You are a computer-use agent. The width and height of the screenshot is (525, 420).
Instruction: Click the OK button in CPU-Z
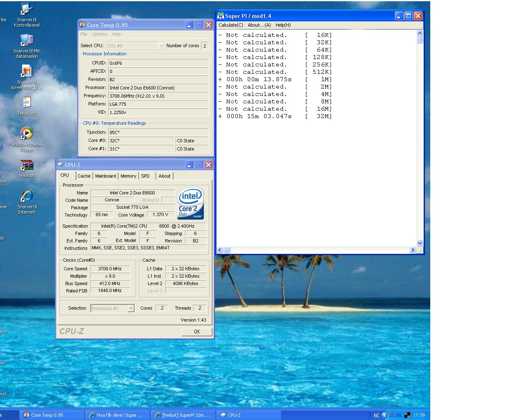point(197,331)
